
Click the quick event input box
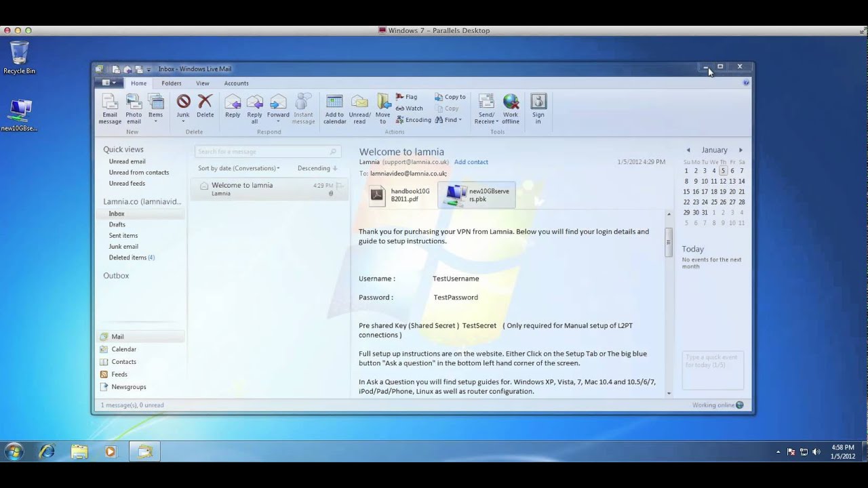pyautogui.click(x=713, y=370)
